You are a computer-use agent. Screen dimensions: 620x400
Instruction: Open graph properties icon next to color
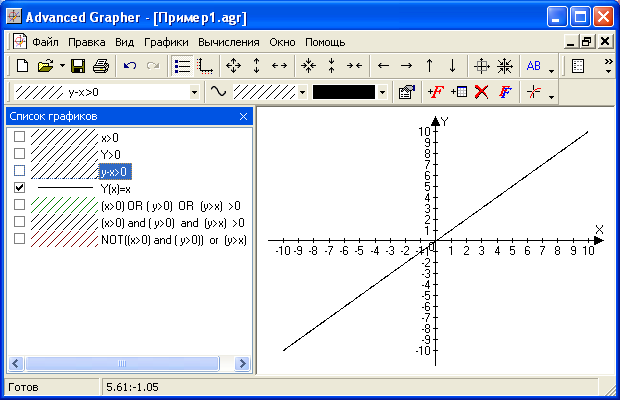pyautogui.click(x=406, y=92)
